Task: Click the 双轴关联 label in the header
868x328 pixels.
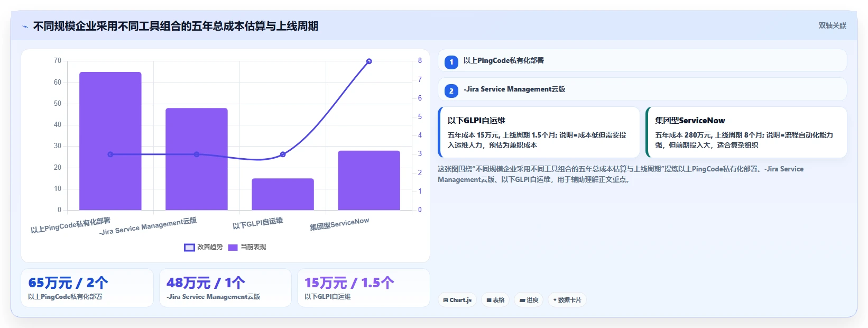Action: (833, 25)
